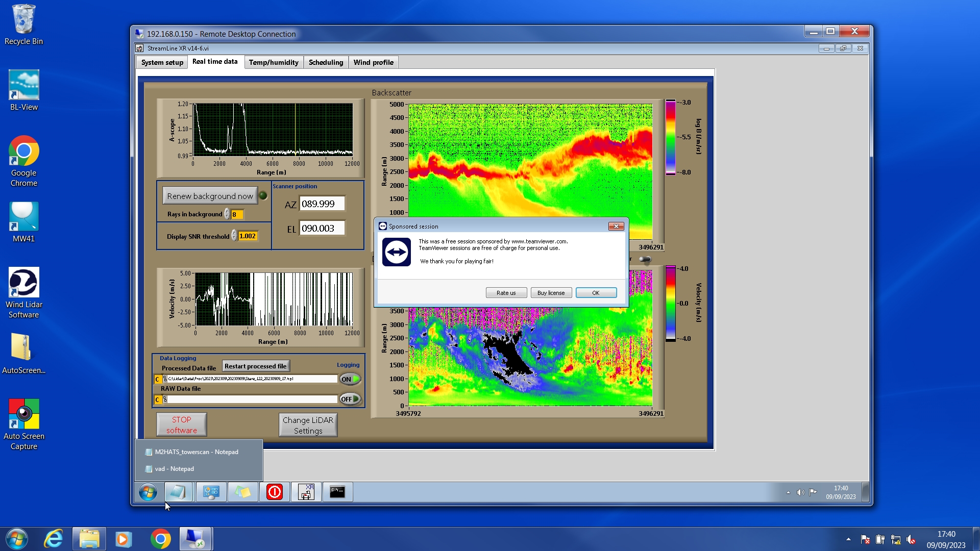Click red power icon in remote taskbar
The height and width of the screenshot is (551, 980).
274,492
